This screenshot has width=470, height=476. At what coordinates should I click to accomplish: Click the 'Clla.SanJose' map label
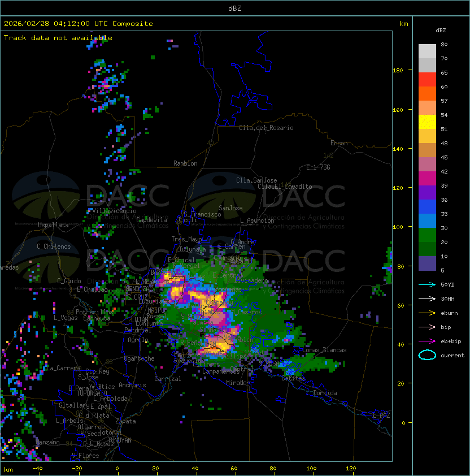click(256, 180)
